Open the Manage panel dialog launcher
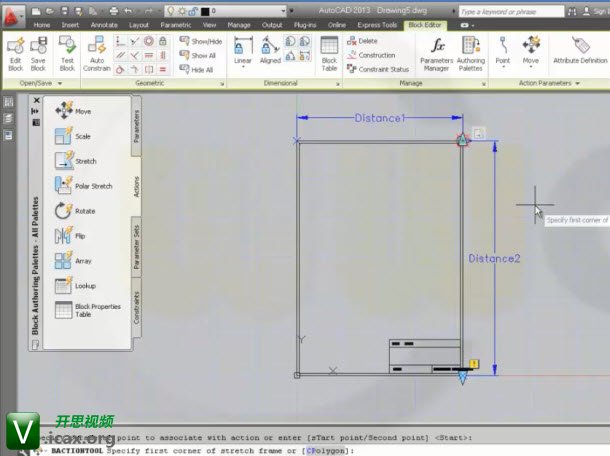The image size is (610, 456). pos(484,84)
